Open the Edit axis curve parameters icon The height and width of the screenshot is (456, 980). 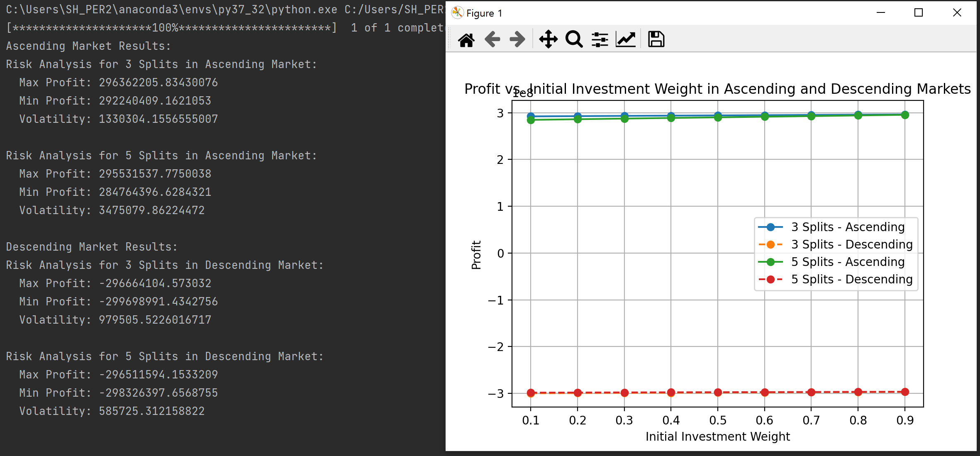click(626, 40)
